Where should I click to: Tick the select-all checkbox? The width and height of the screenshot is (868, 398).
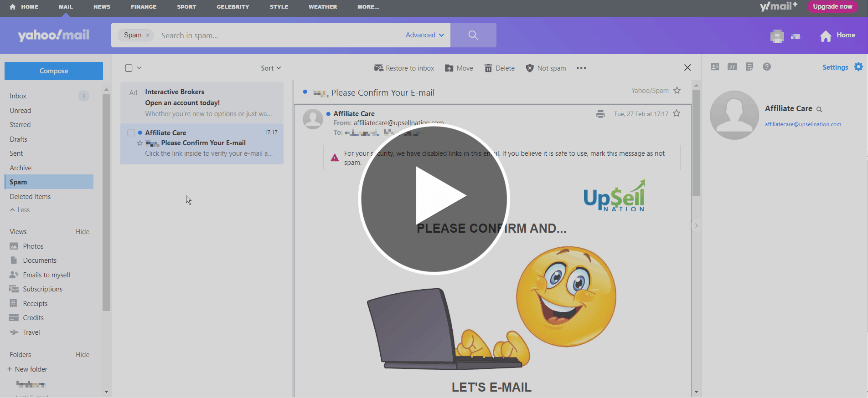pyautogui.click(x=129, y=68)
